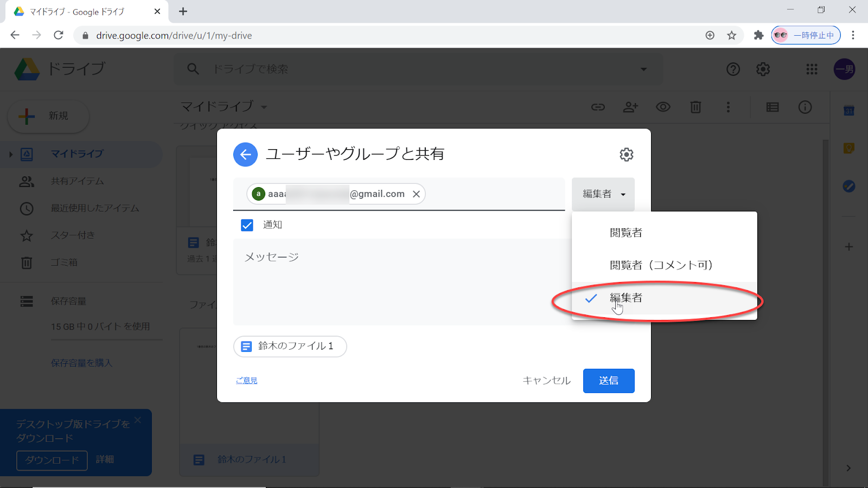Screen dimensions: 868x488
Task: Click the ご意見 feedback link
Action: point(246,381)
